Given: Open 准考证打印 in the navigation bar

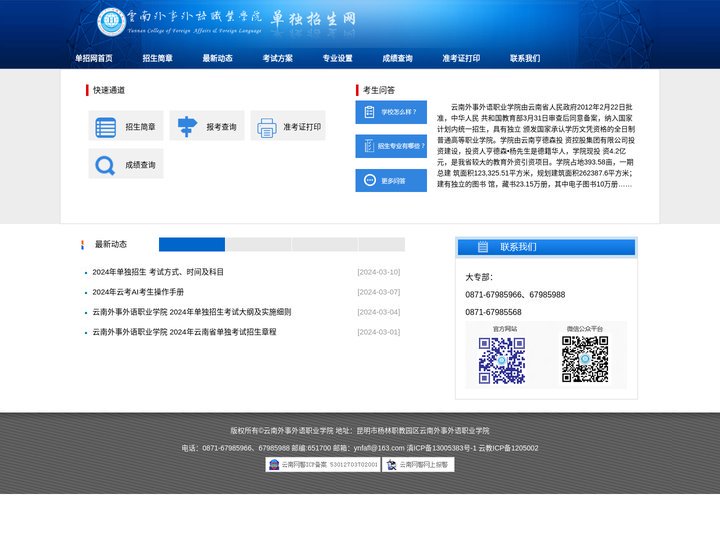Looking at the screenshot, I should [461, 58].
